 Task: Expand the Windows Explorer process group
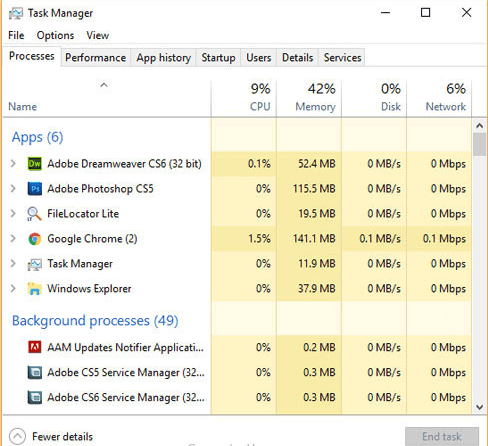(x=13, y=289)
